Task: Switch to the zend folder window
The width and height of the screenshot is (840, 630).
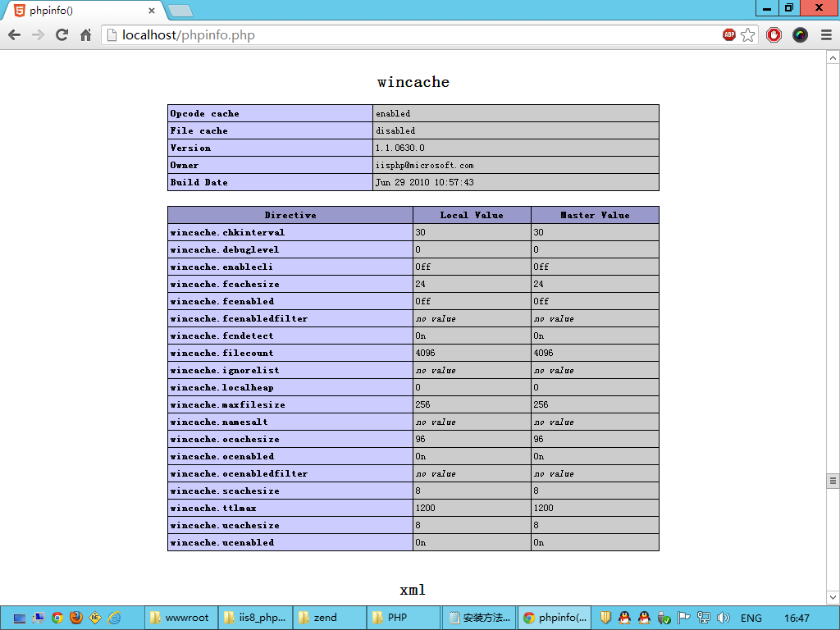Action: (330, 618)
